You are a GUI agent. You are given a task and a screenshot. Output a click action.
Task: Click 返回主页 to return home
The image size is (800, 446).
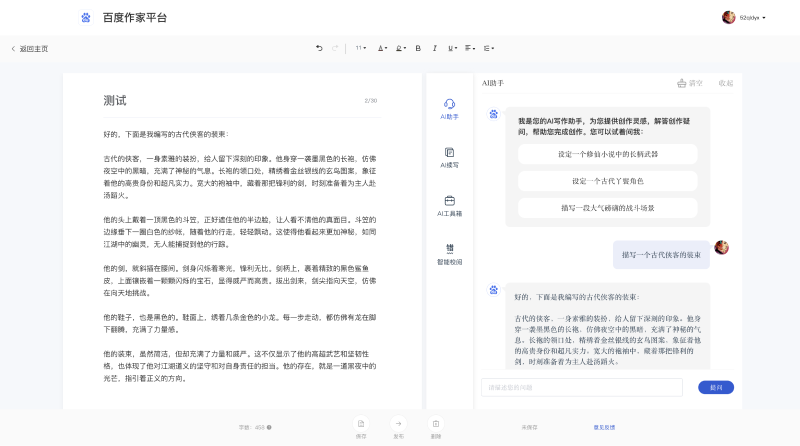[29, 48]
